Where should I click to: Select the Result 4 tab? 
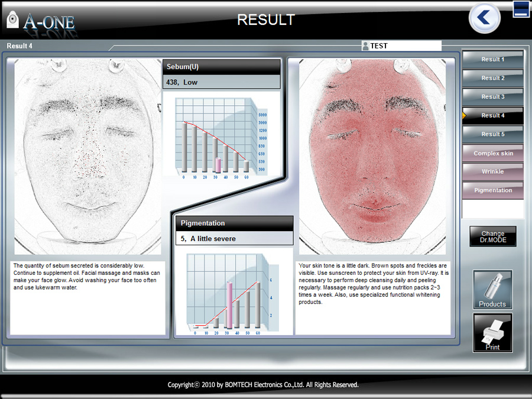click(x=492, y=115)
